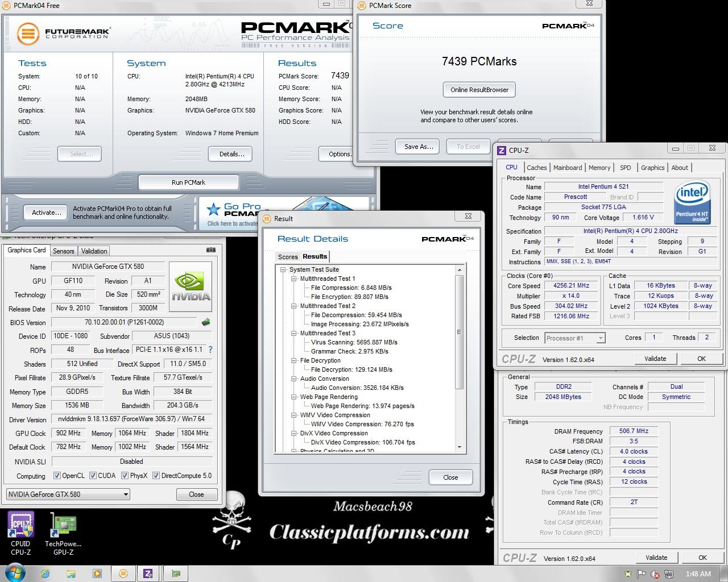Click the taskbar clock showing 1:48 AM
728x582 pixels.
pos(698,573)
